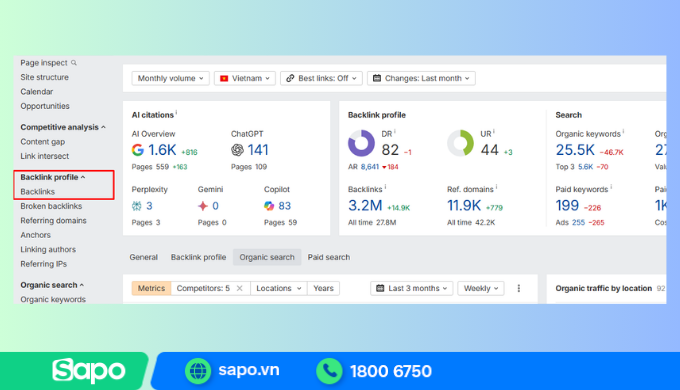Click the Paid keywords 199 value

pos(567,206)
